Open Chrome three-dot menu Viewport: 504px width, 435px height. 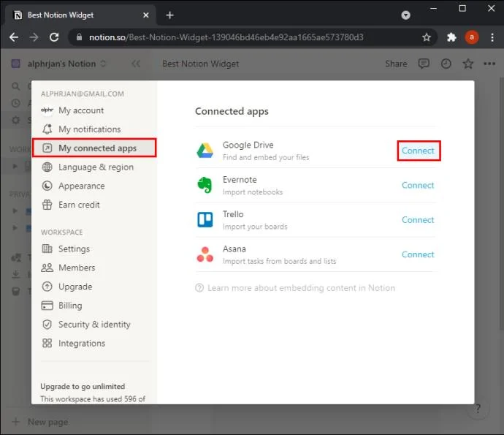pyautogui.click(x=492, y=37)
